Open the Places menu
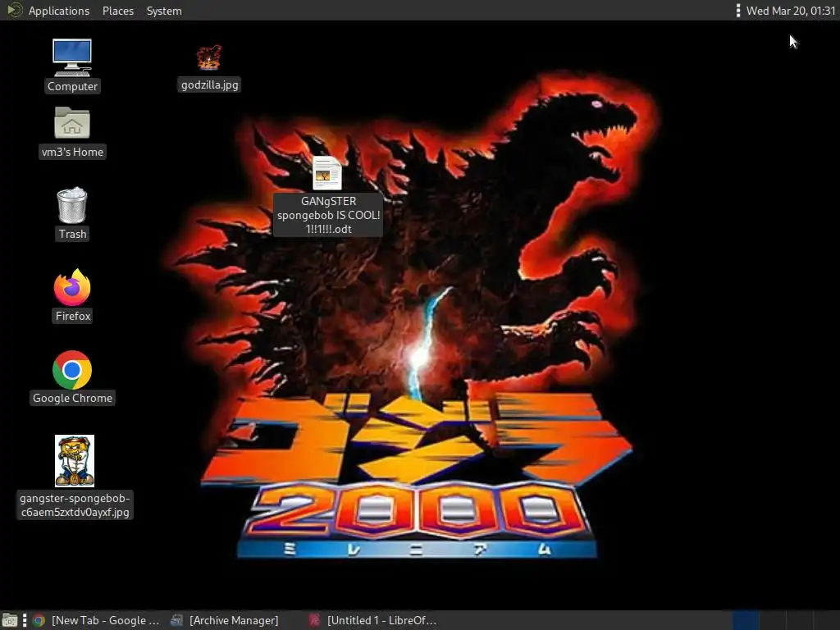Viewport: 840px width, 630px height. click(x=118, y=11)
